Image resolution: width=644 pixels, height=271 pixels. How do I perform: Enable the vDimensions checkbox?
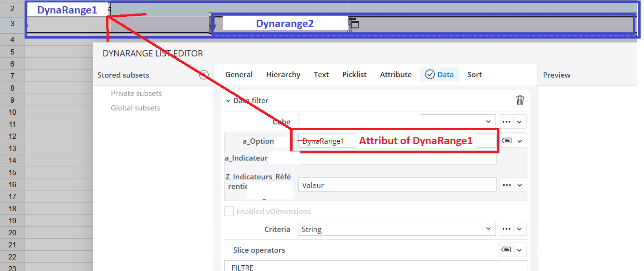pyautogui.click(x=229, y=211)
